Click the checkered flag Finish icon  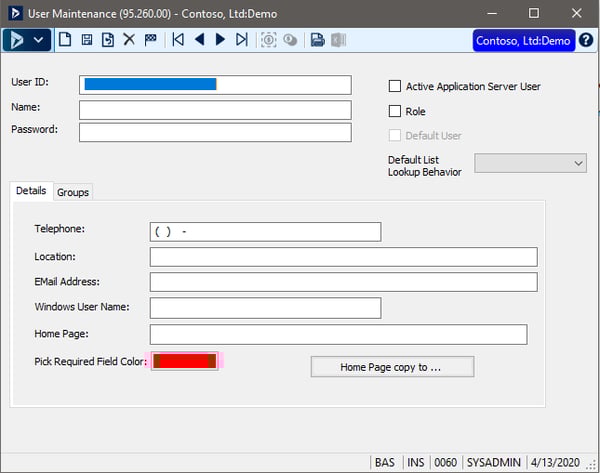[x=150, y=39]
